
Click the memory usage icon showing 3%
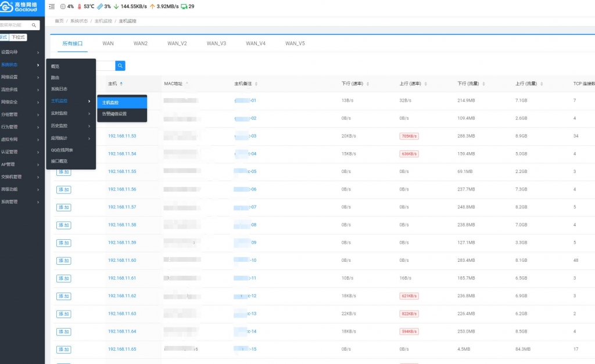point(100,6)
